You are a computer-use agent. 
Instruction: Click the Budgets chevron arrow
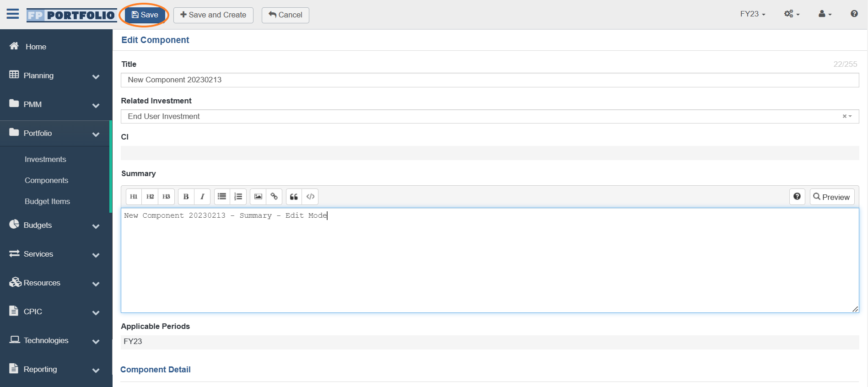pyautogui.click(x=96, y=226)
